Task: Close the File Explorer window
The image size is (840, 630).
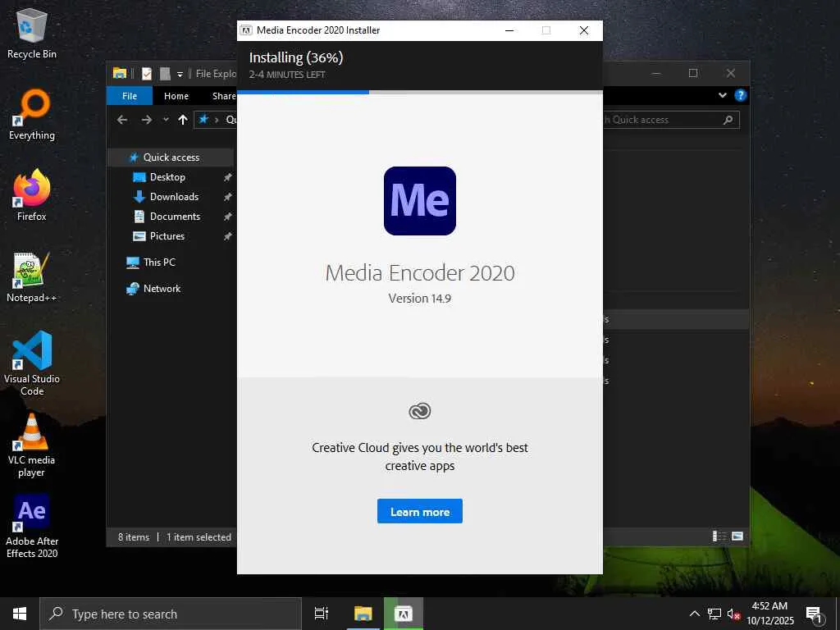Action: point(731,73)
